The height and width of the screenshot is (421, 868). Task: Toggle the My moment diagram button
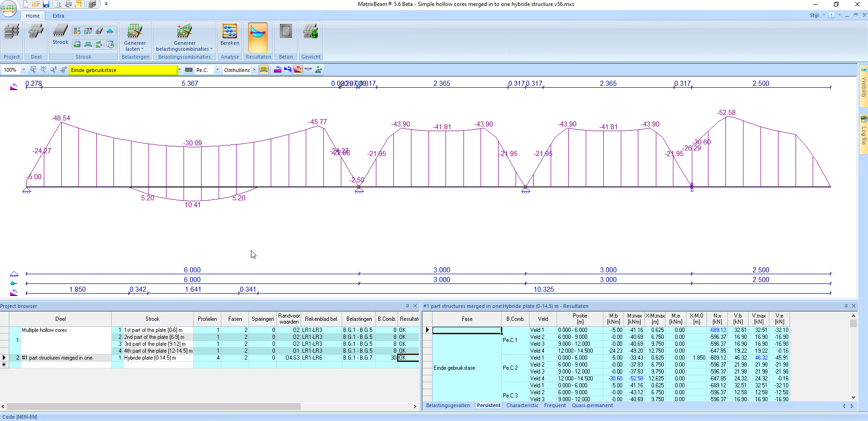tap(298, 70)
